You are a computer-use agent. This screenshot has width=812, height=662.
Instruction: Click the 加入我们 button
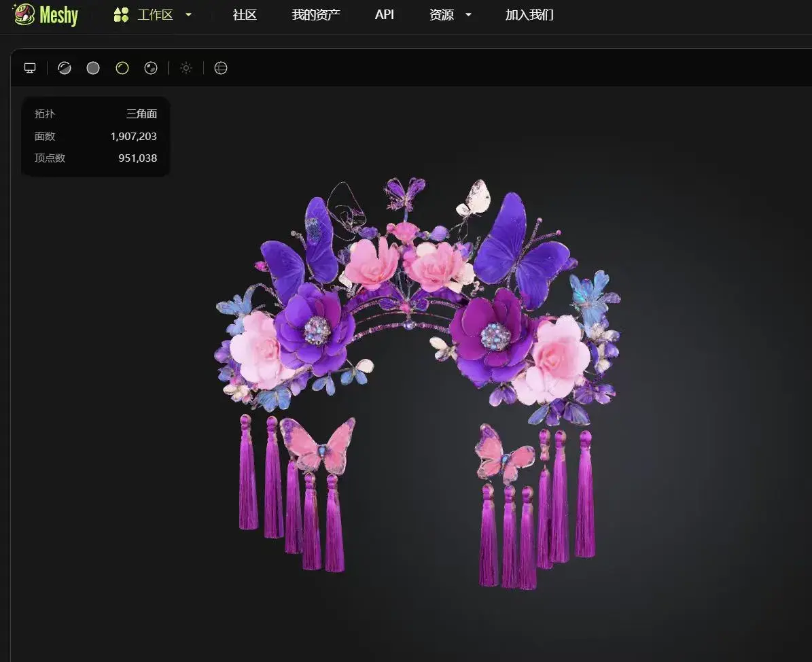(529, 14)
